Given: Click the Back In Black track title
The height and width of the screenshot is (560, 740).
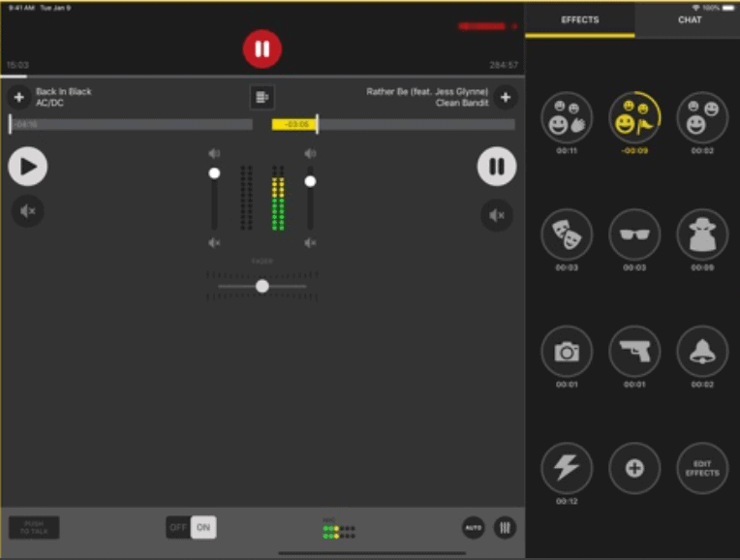Looking at the screenshot, I should tap(64, 92).
